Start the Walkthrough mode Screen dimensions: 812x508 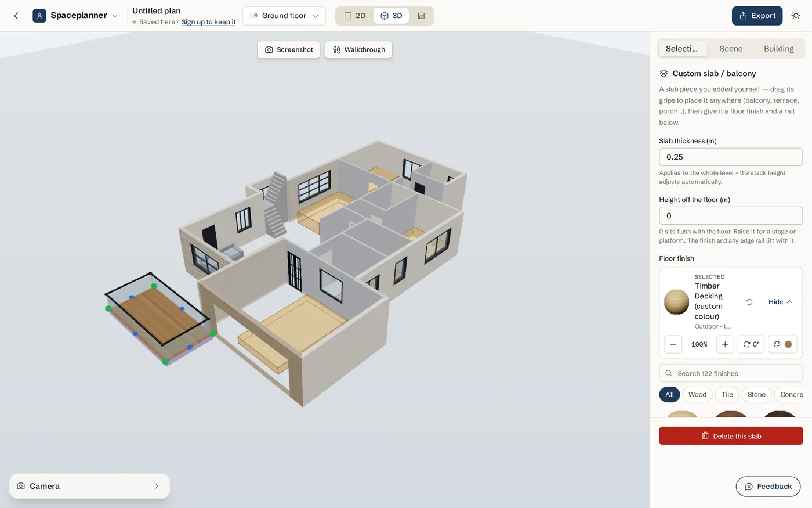click(358, 49)
